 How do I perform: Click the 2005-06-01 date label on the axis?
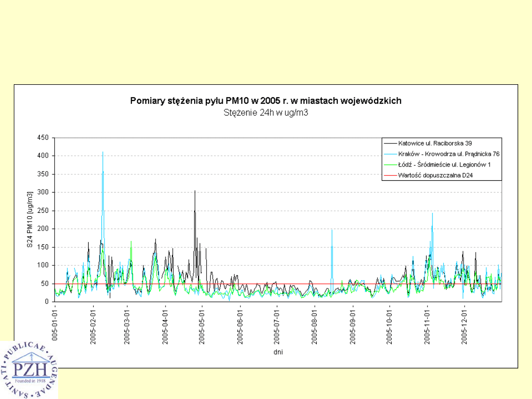point(241,326)
